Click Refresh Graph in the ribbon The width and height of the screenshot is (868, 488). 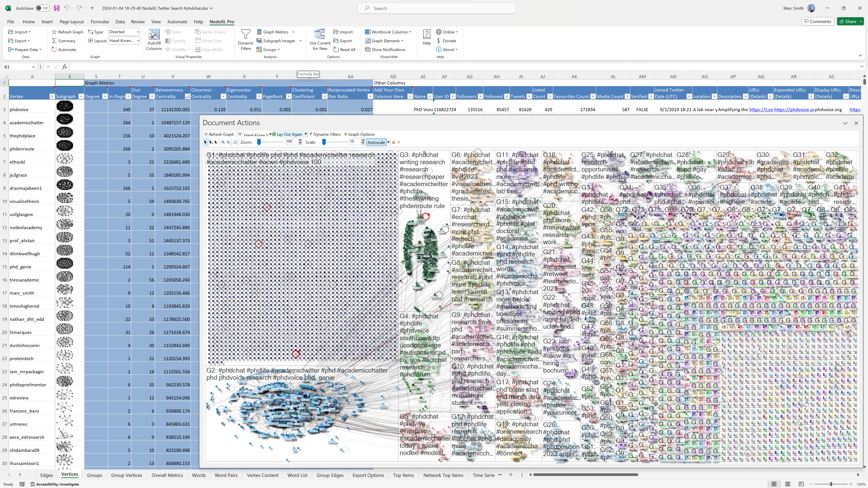click(x=67, y=32)
